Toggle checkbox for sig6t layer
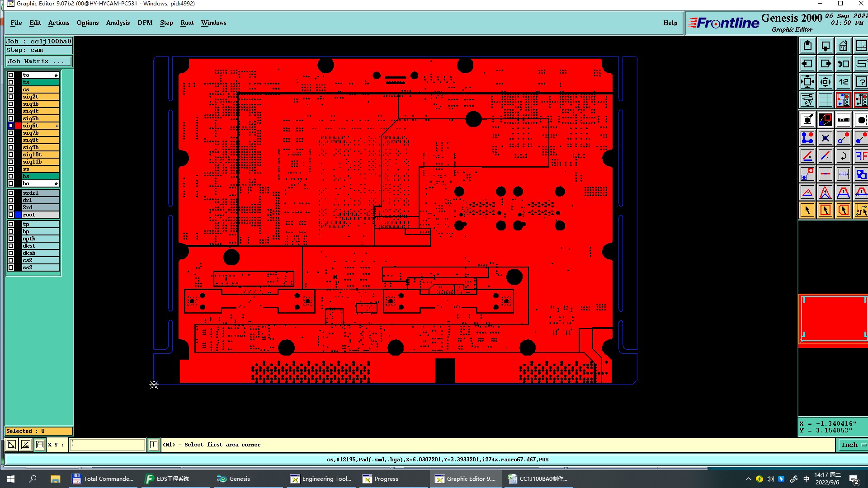This screenshot has width=868, height=488. [x=11, y=126]
